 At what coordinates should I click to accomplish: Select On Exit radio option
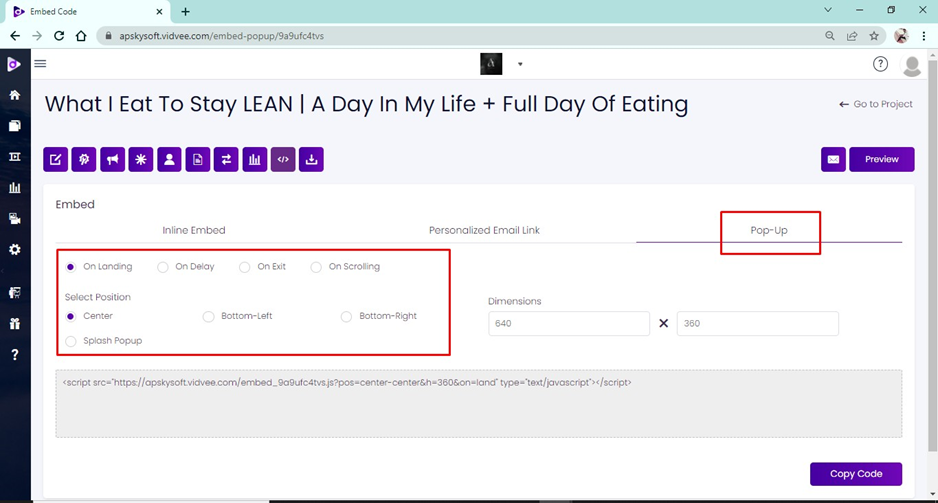244,267
